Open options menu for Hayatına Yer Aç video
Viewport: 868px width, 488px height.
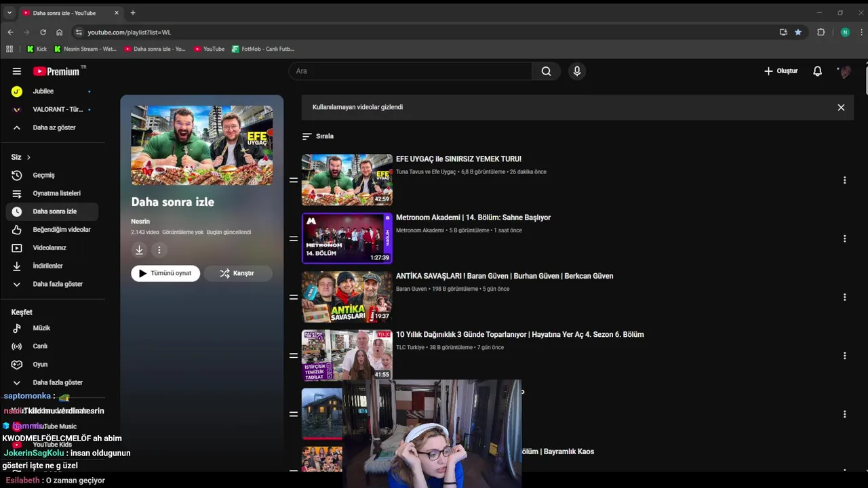844,356
